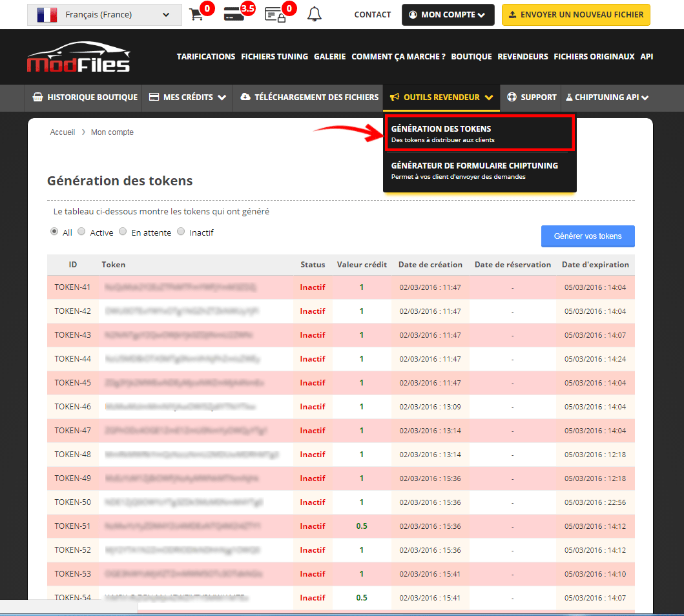
Task: Open the Français (France) language dropdown
Action: (103, 15)
